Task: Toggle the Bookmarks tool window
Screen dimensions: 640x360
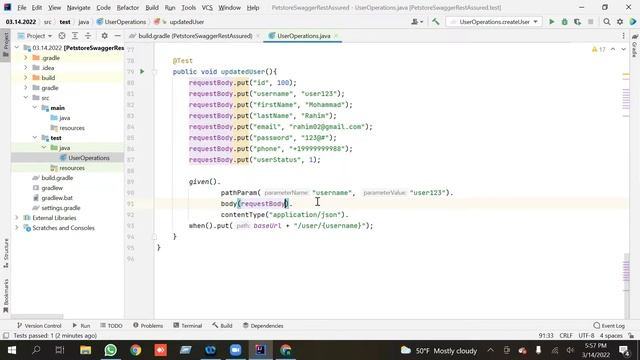Action: pyautogui.click(x=5, y=296)
